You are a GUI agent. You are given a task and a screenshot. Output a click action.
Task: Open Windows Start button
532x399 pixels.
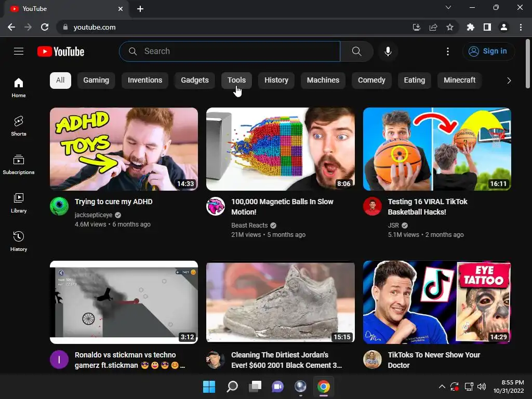tap(209, 387)
